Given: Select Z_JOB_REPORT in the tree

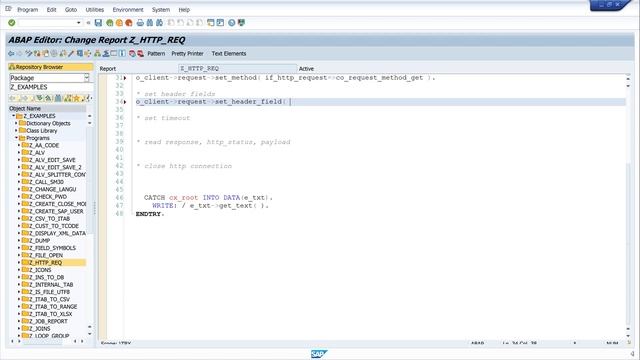Looking at the screenshot, I should [48, 321].
